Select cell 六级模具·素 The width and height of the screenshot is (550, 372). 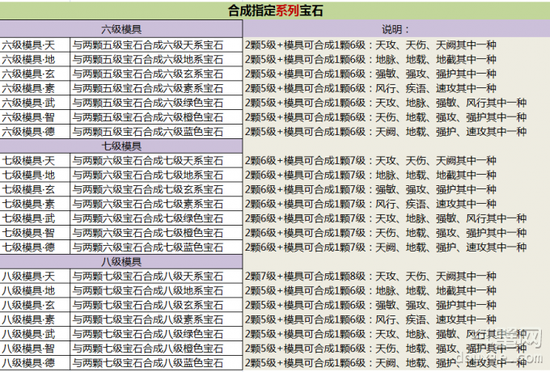pos(35,88)
